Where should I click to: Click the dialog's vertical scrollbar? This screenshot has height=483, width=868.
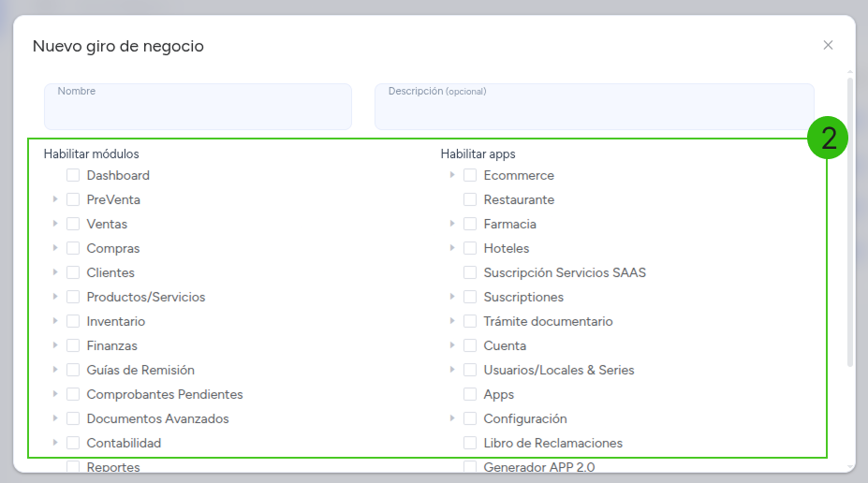tap(850, 222)
